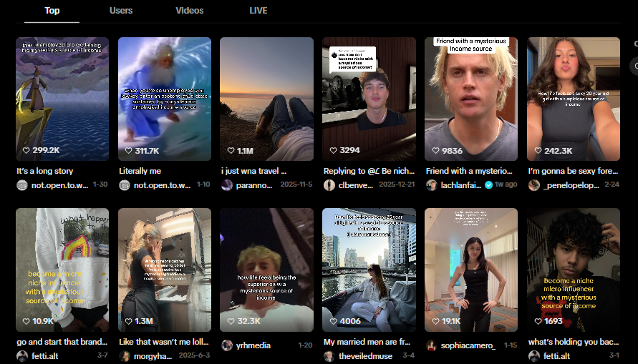Image resolution: width=638 pixels, height=364 pixels.
Task: Click the heart icon beside 1693
Action: tap(538, 321)
